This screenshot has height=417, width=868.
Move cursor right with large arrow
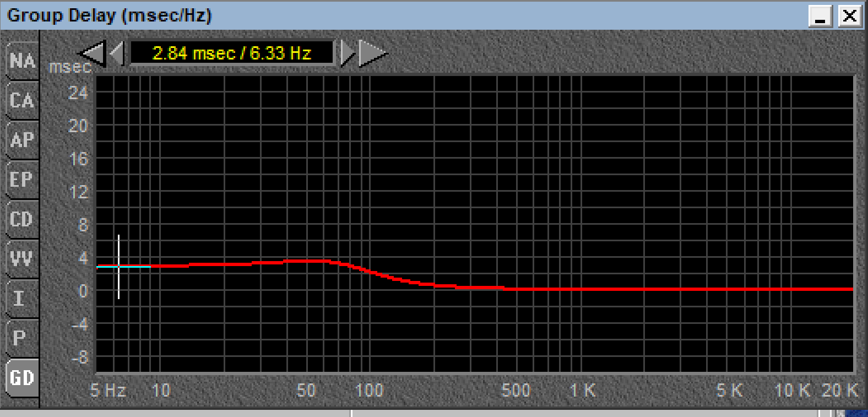[373, 53]
